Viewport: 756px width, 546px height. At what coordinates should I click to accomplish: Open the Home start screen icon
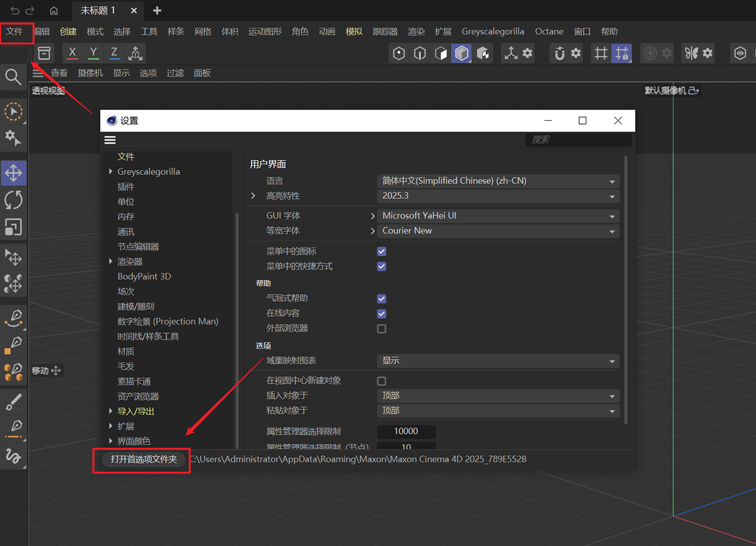[x=54, y=11]
